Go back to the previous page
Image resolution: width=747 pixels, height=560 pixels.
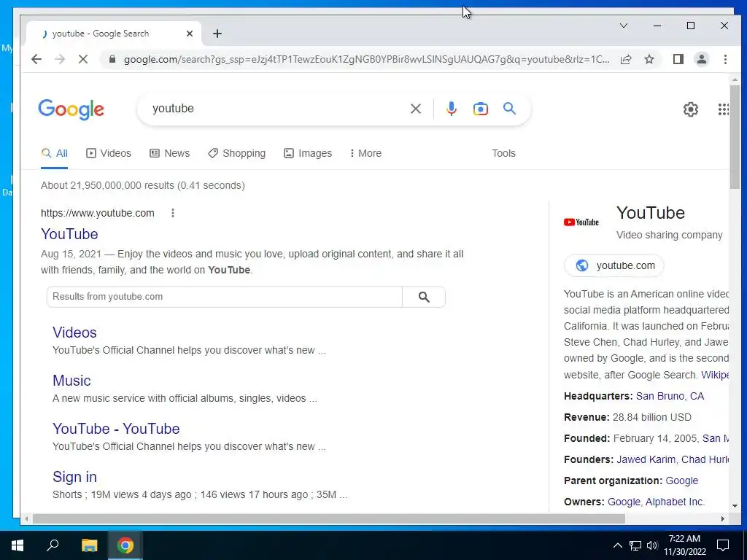click(x=36, y=59)
